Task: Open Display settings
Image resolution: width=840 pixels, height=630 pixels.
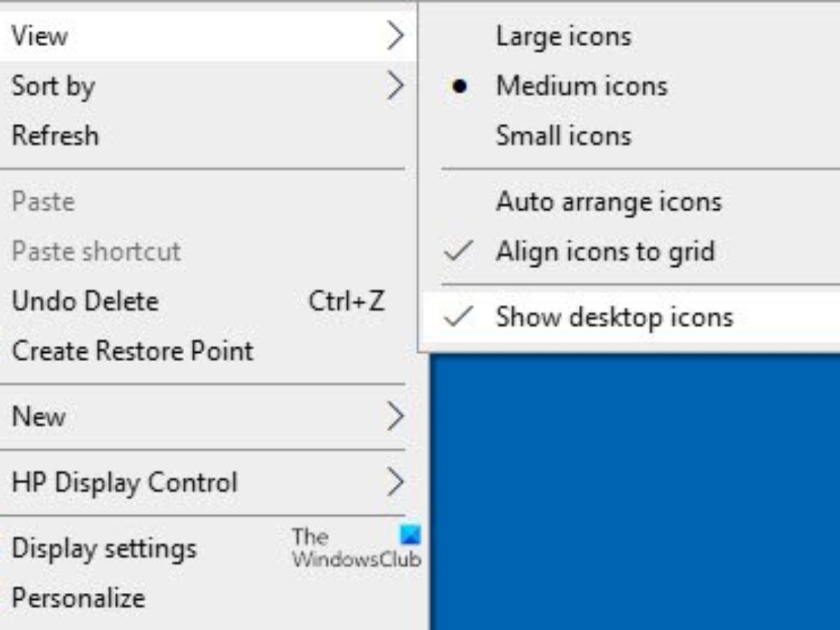Action: click(104, 548)
